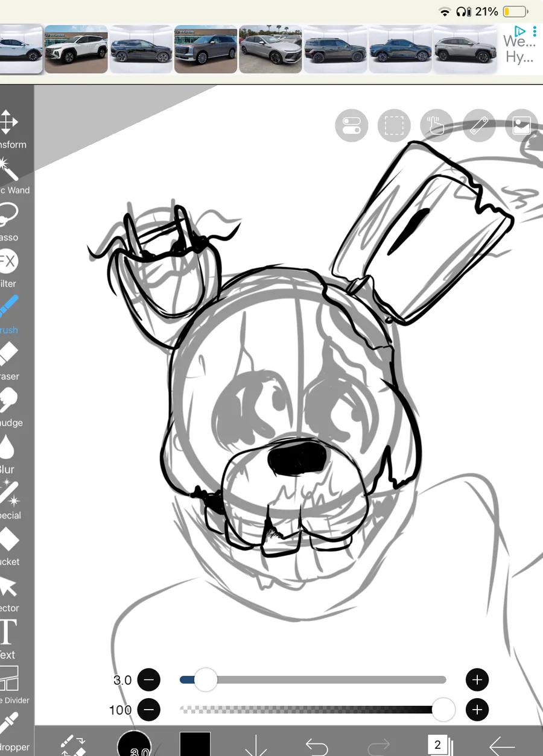This screenshot has height=756, width=543.
Task: Open the ad's three-dot options menu
Action: point(535,30)
